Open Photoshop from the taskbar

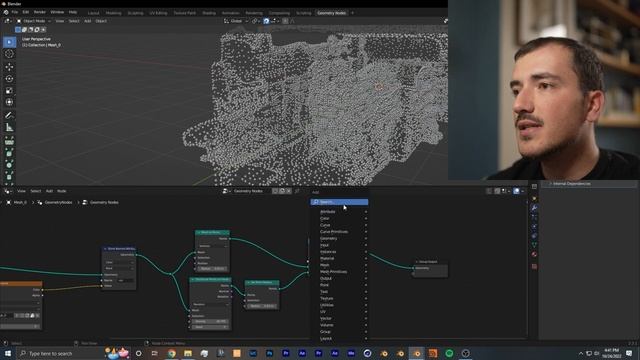point(269,353)
